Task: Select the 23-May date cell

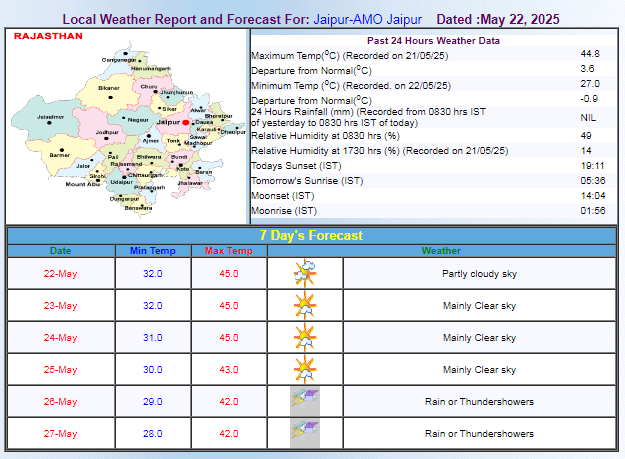Action: click(x=61, y=306)
